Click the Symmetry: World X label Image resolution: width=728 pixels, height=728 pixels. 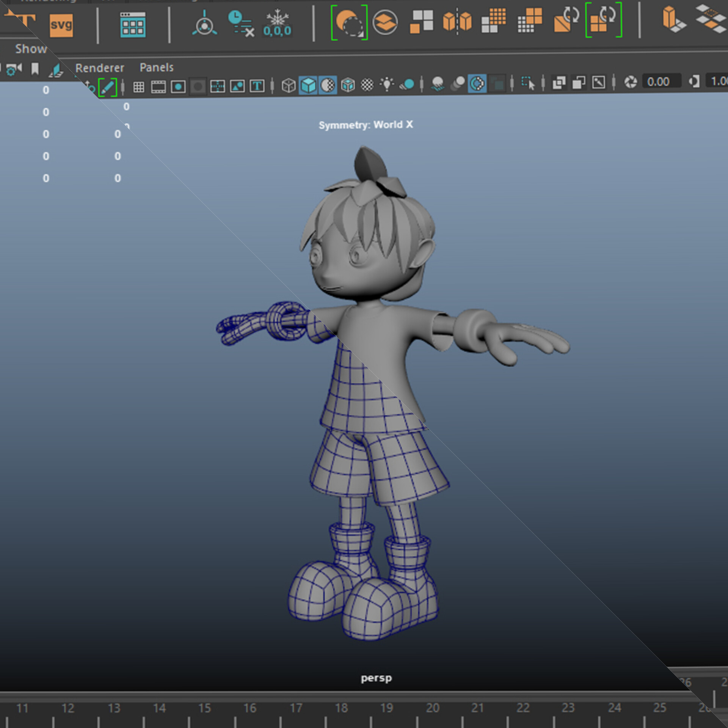click(x=366, y=125)
